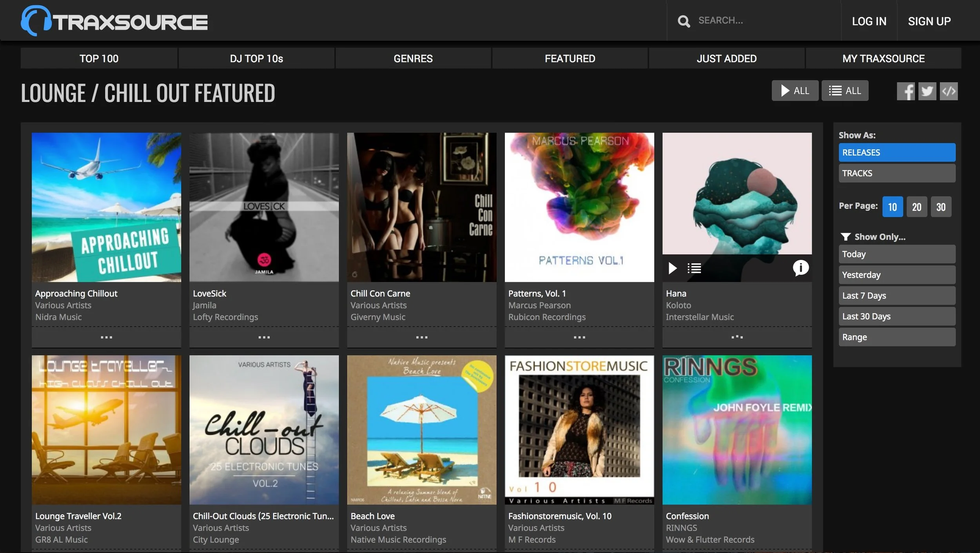Screen dimensions: 980x553
Task: Click the LOG IN link
Action: coord(869,21)
